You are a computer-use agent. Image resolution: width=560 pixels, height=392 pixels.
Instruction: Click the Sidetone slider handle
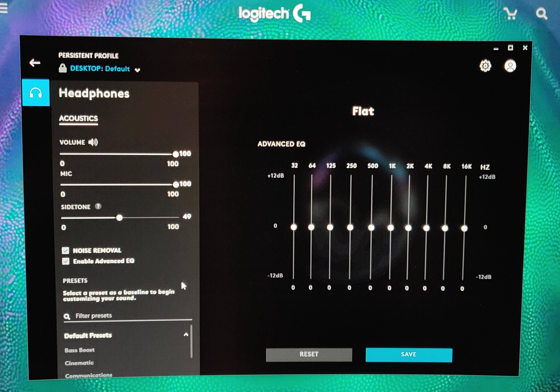pyautogui.click(x=119, y=218)
